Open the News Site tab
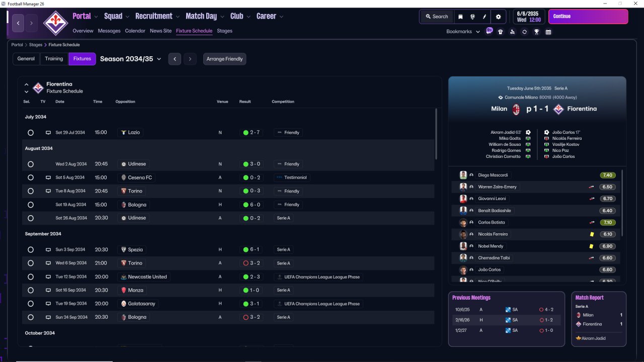 coord(160,31)
